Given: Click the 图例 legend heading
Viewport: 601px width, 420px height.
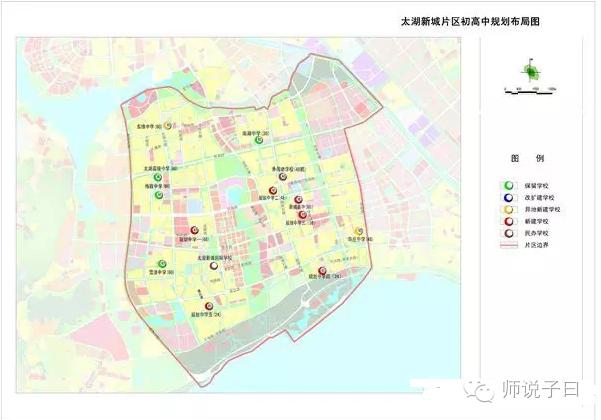Looking at the screenshot, I should 527,158.
